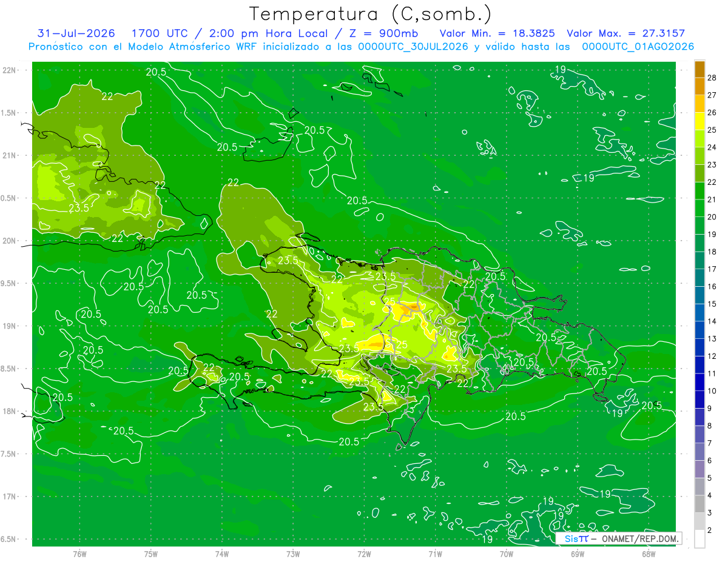Image resolution: width=728 pixels, height=562 pixels.
Task: Click the "74W" longitude axis label
Action: coord(222,554)
